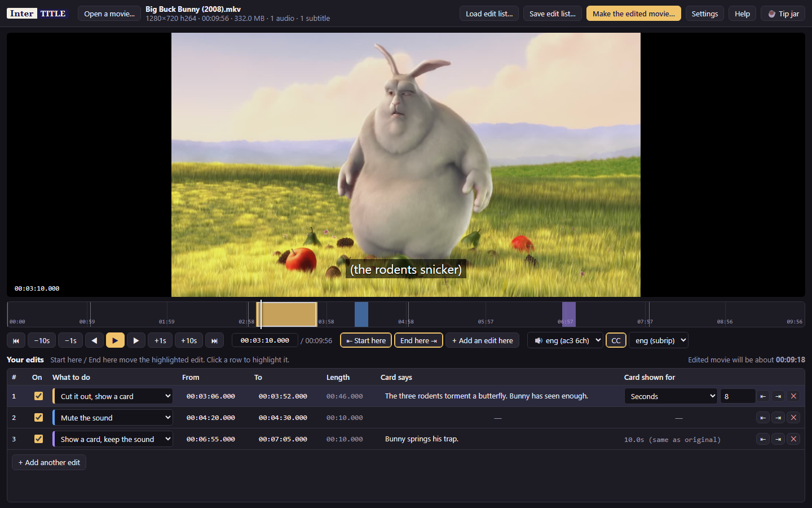Set start arrow icon for edit row 3

[x=762, y=439]
